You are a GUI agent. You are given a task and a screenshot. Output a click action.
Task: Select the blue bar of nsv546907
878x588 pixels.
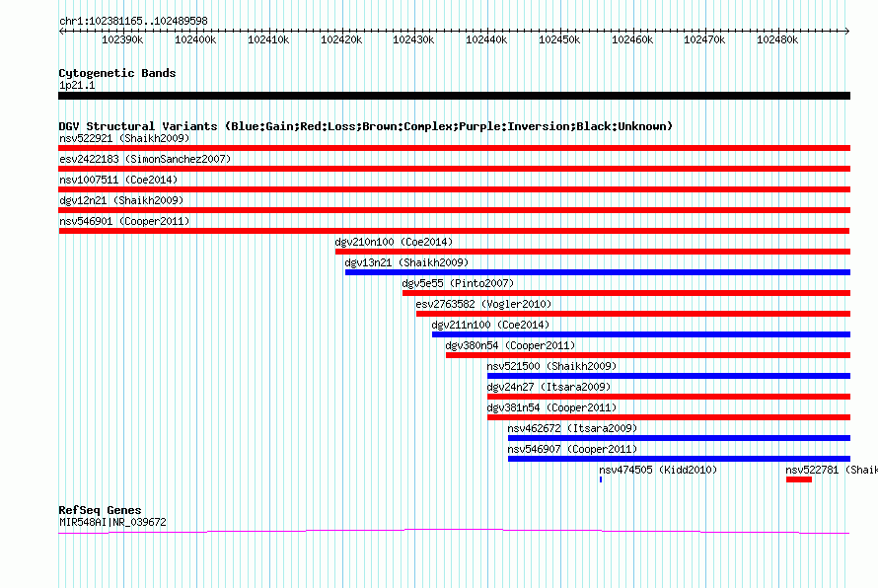679,459
